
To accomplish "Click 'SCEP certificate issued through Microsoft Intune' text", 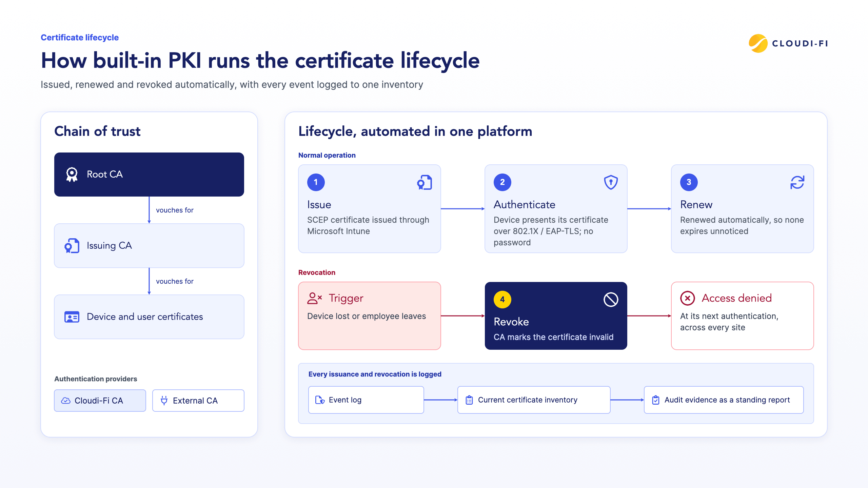I will click(x=368, y=226).
